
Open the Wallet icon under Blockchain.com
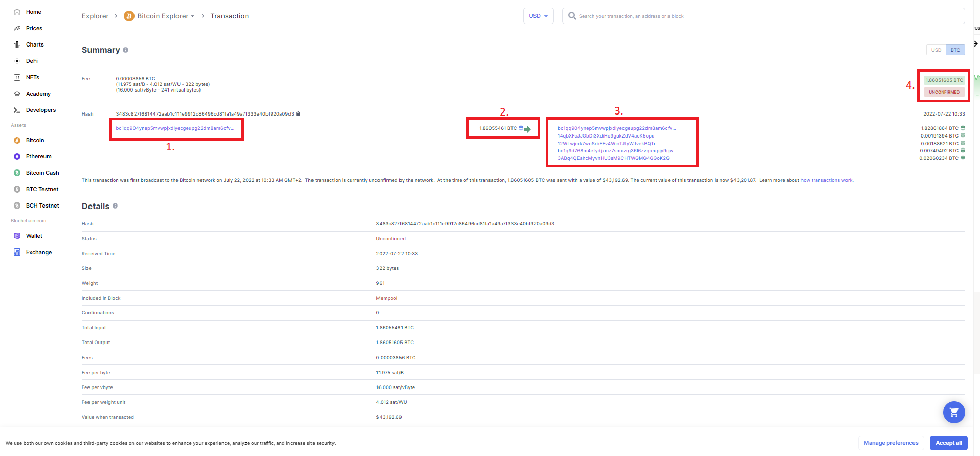pos(17,236)
